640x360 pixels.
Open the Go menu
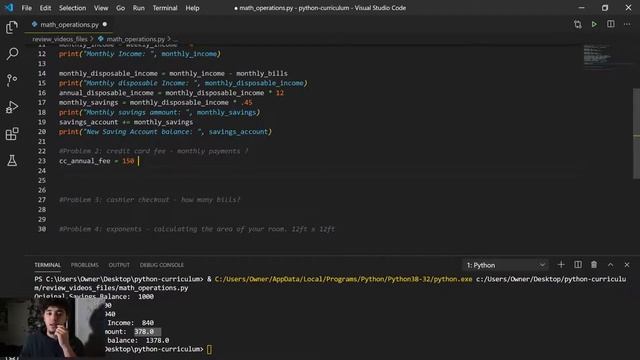click(120, 8)
